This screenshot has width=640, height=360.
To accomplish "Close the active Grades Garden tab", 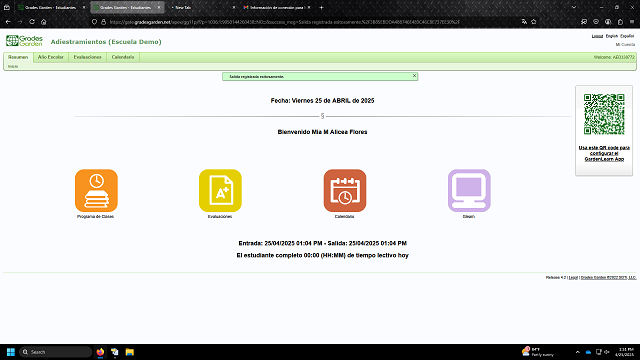I will coord(159,7).
